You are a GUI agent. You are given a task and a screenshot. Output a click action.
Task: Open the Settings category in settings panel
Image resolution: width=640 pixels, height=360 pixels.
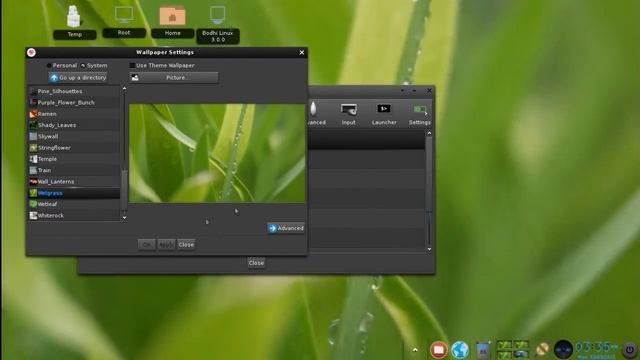(x=420, y=114)
